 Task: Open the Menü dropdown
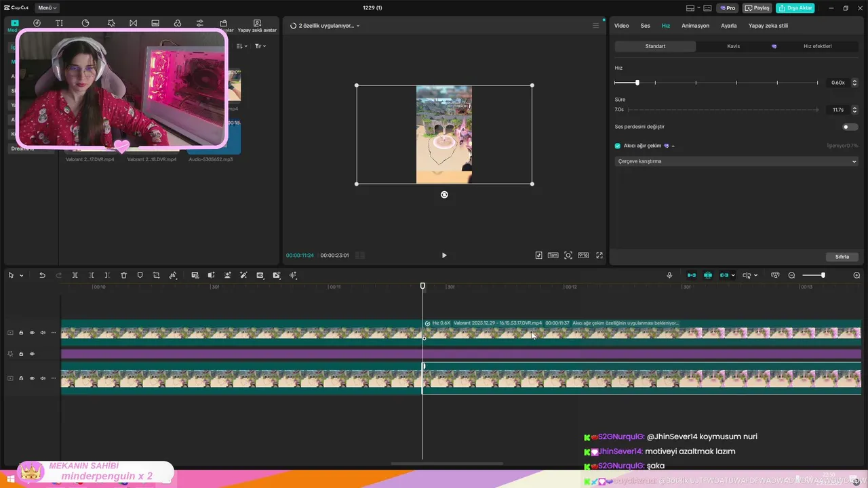47,7
